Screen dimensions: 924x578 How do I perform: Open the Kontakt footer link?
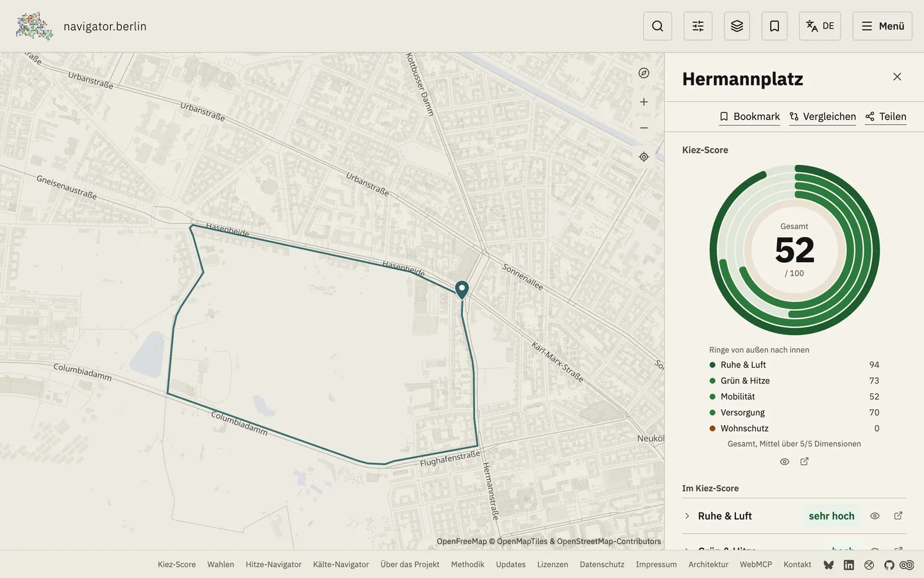pos(798,565)
